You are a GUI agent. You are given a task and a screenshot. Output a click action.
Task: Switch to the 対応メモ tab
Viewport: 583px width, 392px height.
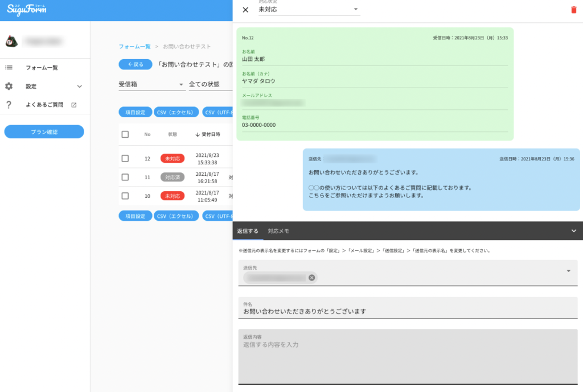pos(278,231)
